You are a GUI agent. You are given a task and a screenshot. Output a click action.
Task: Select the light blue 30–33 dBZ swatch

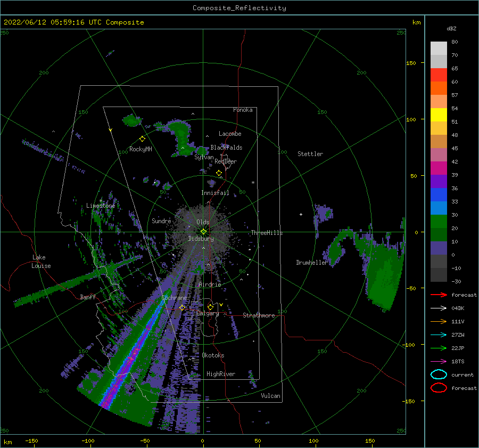tap(439, 208)
